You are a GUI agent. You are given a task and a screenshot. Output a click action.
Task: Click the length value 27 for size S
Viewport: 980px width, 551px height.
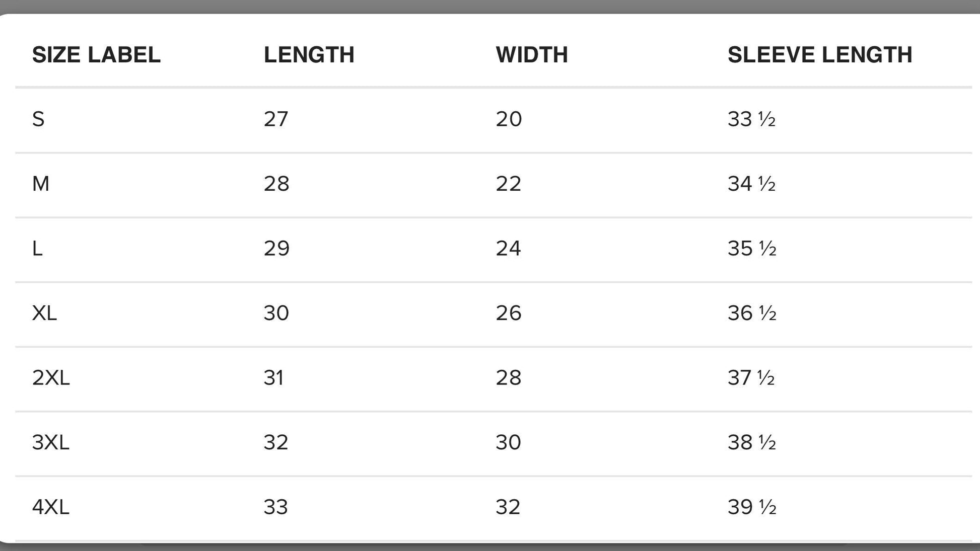[x=276, y=119]
